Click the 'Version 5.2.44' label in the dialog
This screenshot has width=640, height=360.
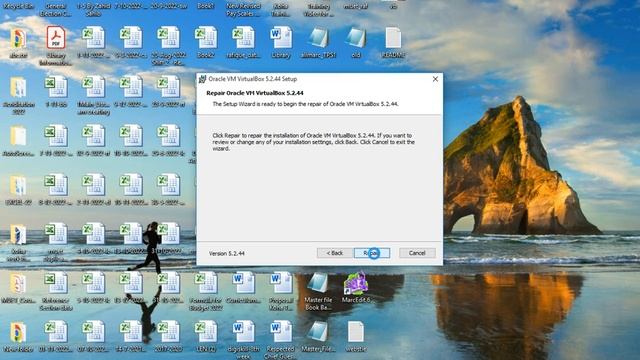pyautogui.click(x=227, y=253)
